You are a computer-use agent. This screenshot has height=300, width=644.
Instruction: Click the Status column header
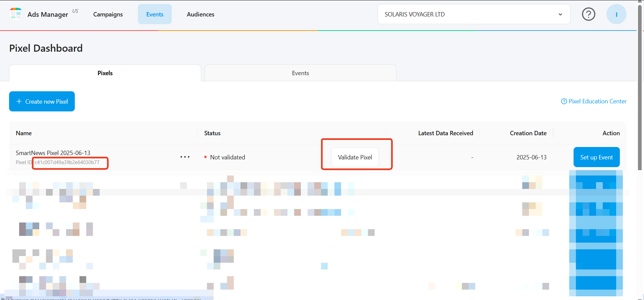pyautogui.click(x=212, y=133)
